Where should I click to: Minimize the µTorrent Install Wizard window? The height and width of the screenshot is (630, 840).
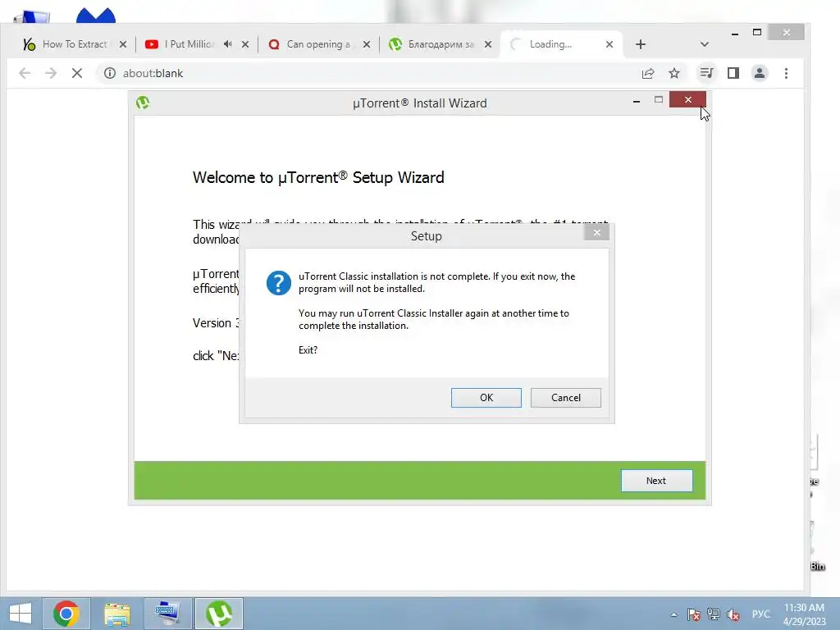(637, 100)
